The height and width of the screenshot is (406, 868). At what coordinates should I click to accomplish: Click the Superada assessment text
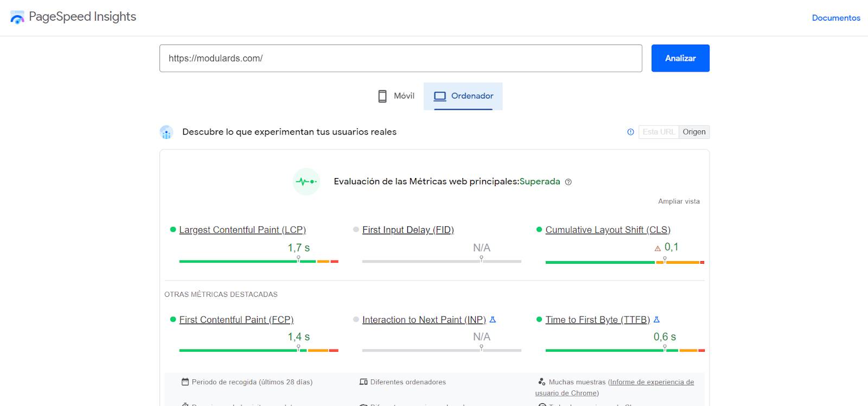point(540,181)
